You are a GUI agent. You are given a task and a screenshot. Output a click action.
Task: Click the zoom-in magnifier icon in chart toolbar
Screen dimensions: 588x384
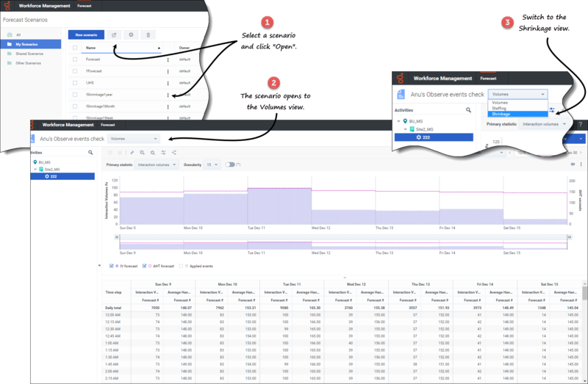[142, 152]
